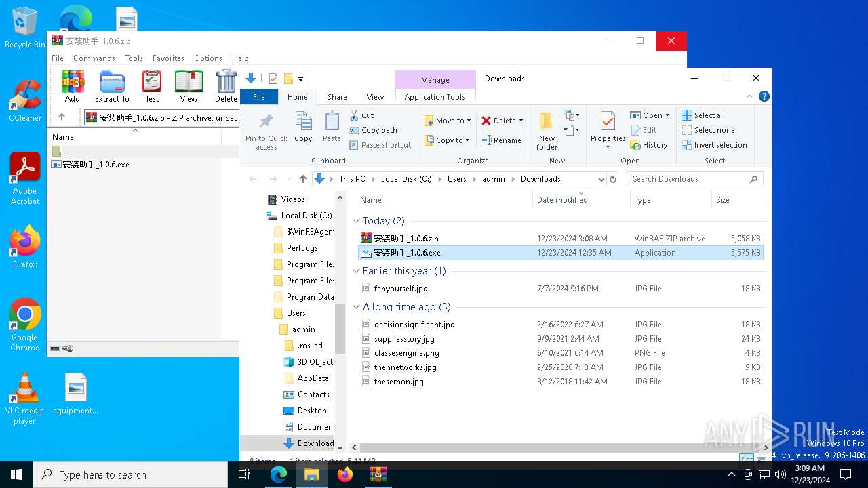Open the WinRAR Options menu
Screen dimensions: 868x488
(x=208, y=58)
